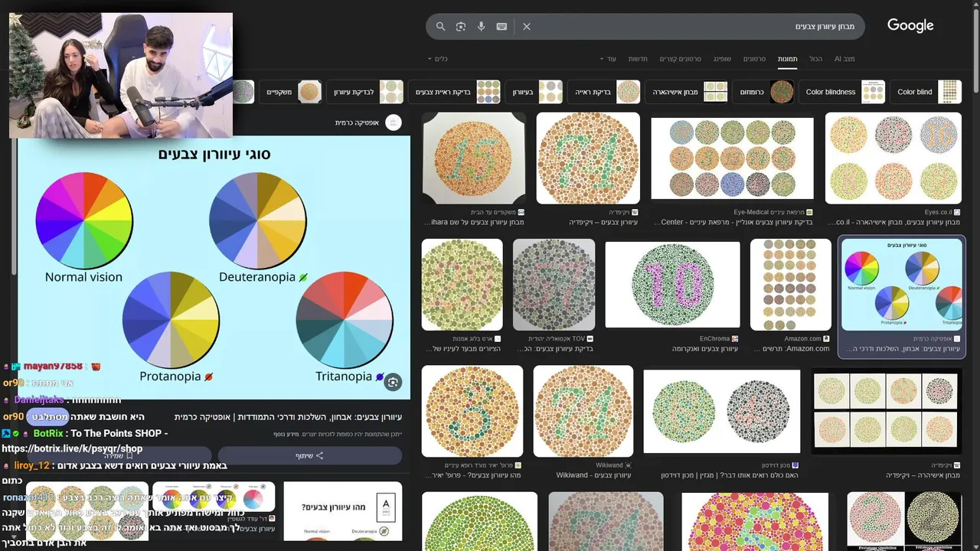Click source name Eyes.co.il
The image size is (980, 551).
click(x=938, y=212)
